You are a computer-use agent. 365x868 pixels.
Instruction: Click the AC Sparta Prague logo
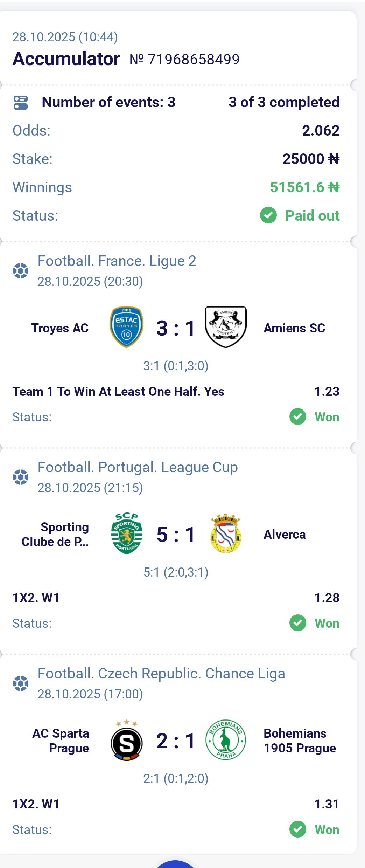126,741
